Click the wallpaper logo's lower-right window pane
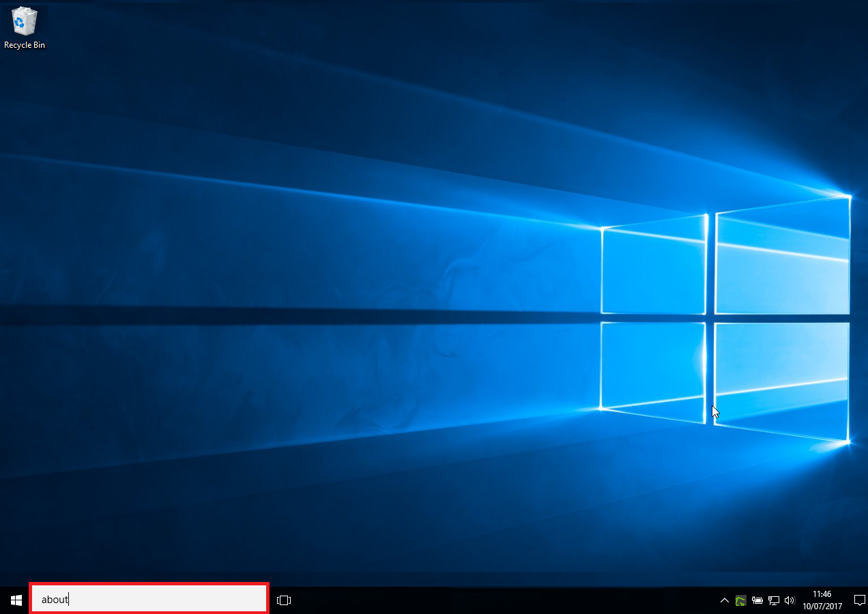Viewport: 868px width, 614px height. click(x=782, y=379)
